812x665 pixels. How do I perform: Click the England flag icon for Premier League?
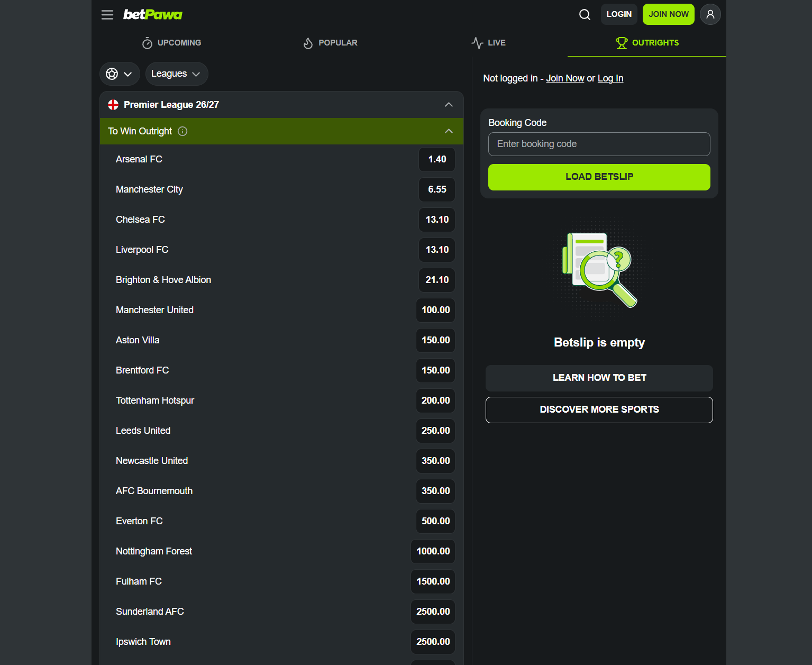(113, 105)
